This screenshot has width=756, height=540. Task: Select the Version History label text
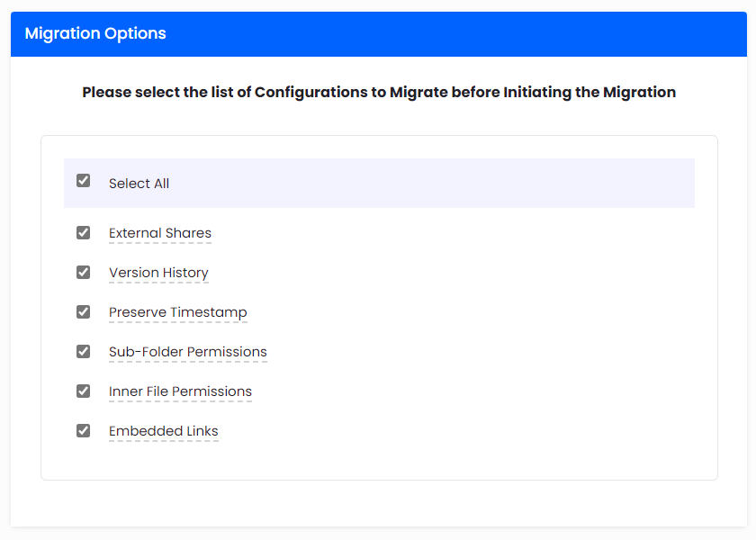158,273
